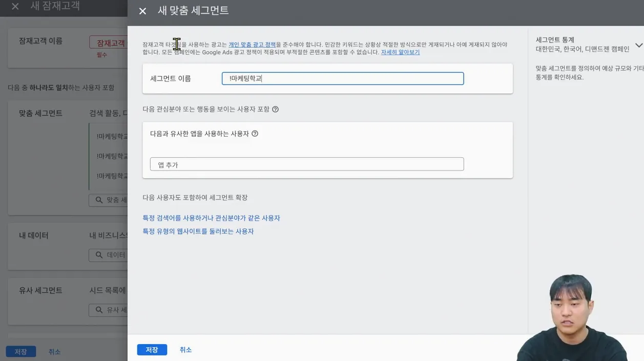
Task: Open the 자세히 알아보기 link
Action: (x=400, y=52)
